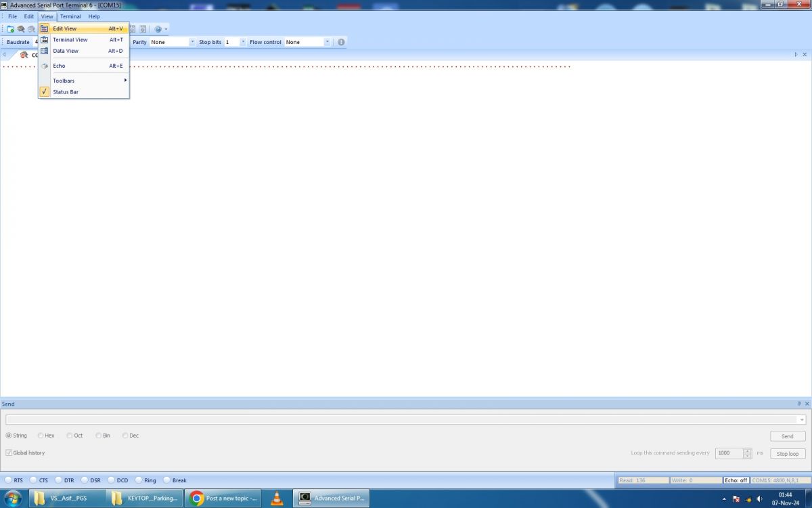Click the session tab's connection icon

[x=24, y=55]
